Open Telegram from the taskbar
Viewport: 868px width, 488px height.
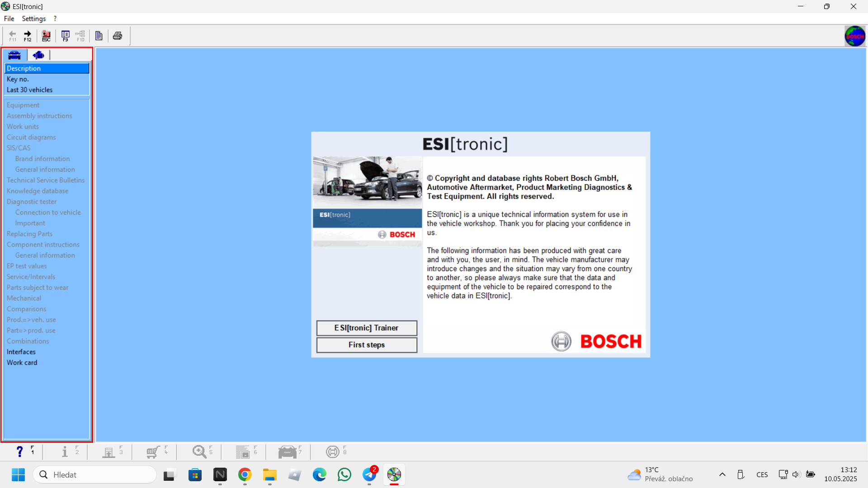tap(369, 475)
